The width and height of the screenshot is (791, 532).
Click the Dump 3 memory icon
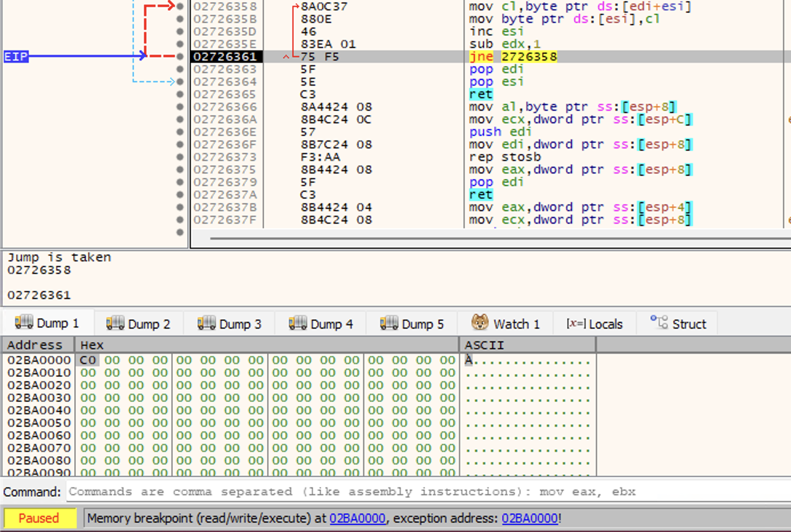pyautogui.click(x=206, y=323)
